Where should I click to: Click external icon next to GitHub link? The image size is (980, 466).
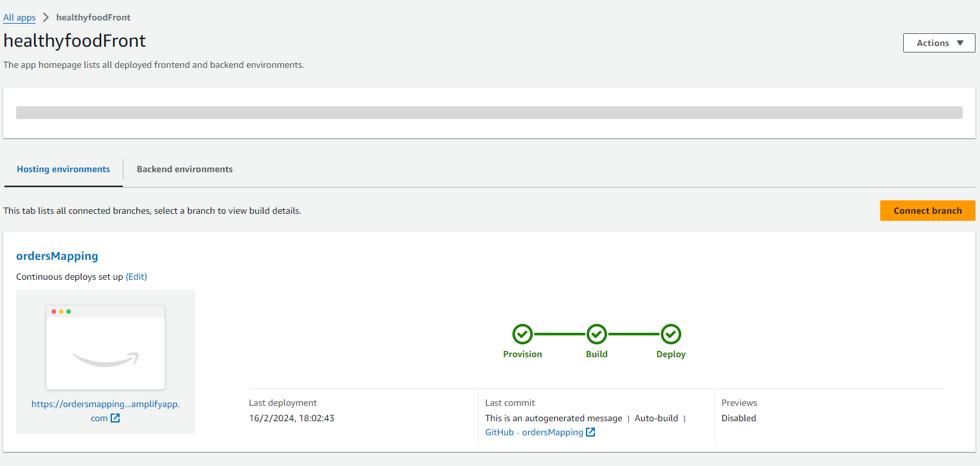(x=590, y=432)
